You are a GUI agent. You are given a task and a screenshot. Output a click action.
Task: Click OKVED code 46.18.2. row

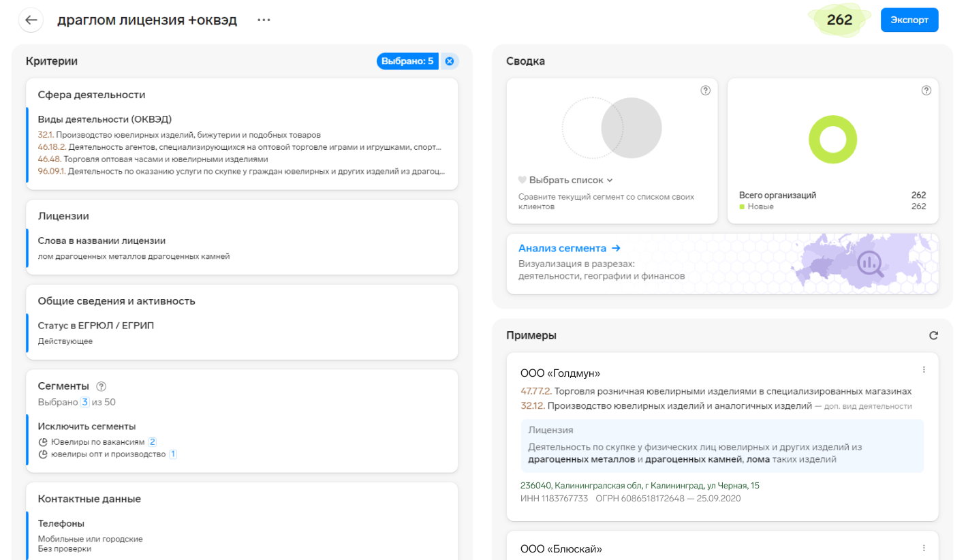coord(240,147)
